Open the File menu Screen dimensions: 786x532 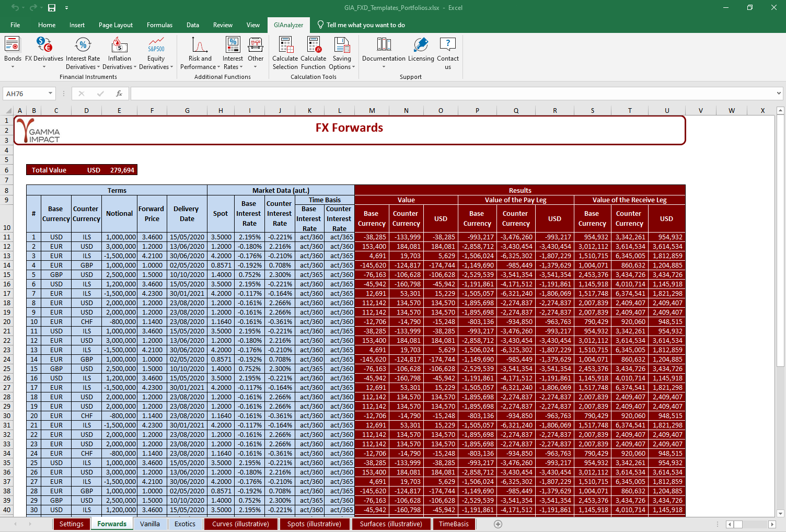coord(15,25)
